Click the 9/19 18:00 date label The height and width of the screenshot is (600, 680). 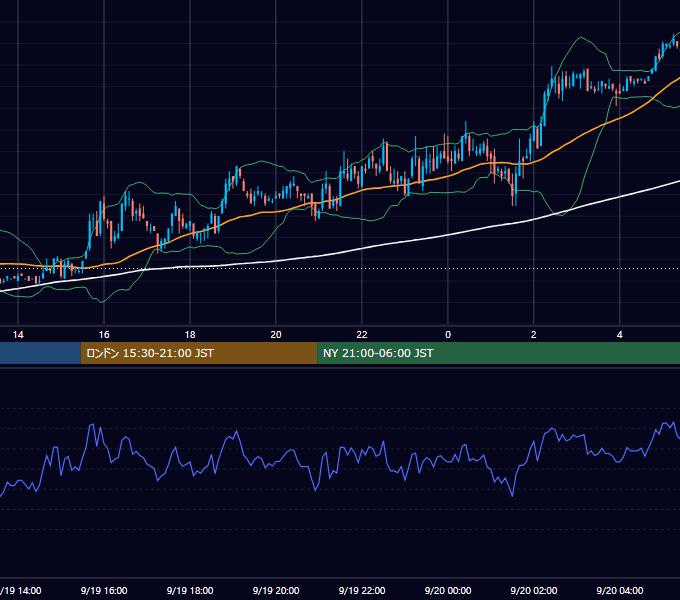(x=190, y=590)
